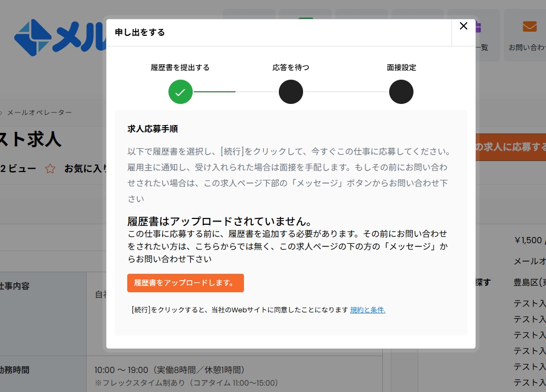Toggle the favorite star for this job
Viewport: 546px width, 392px height.
tap(49, 168)
